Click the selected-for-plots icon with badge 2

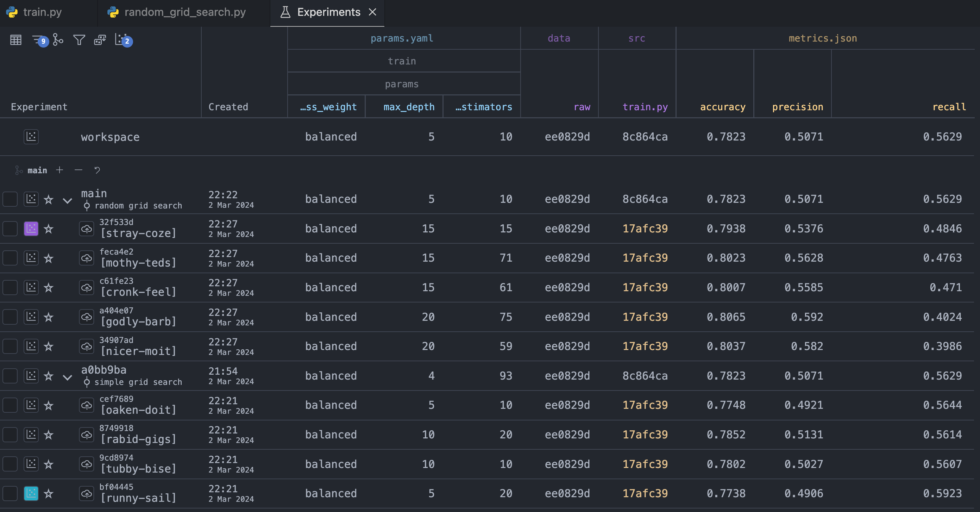click(x=122, y=39)
